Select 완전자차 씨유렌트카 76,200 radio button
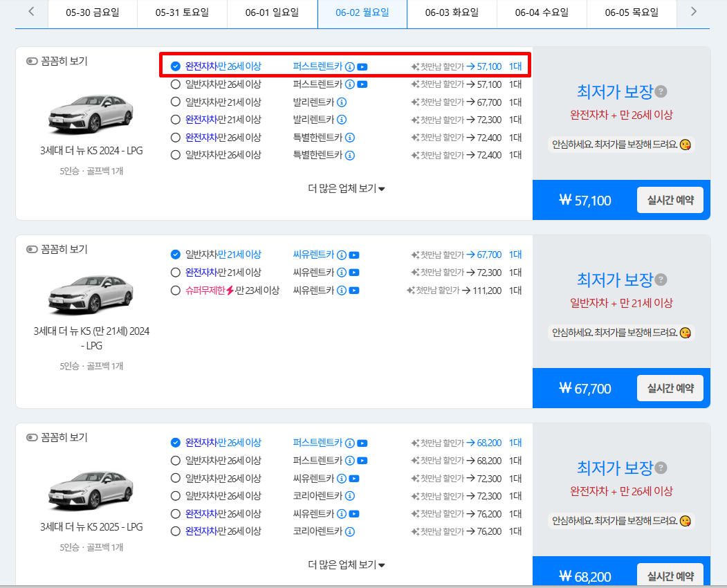The height and width of the screenshot is (588, 727). tap(175, 514)
